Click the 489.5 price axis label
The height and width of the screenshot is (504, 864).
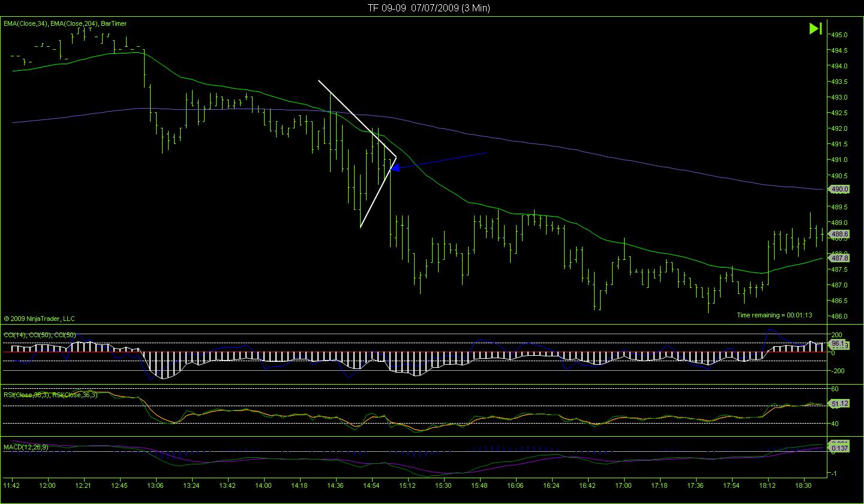coord(839,207)
